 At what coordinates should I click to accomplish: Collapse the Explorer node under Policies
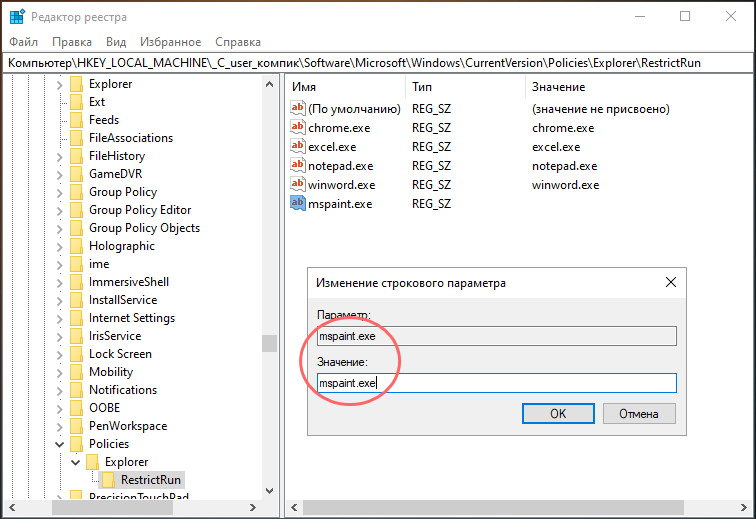[x=76, y=462]
